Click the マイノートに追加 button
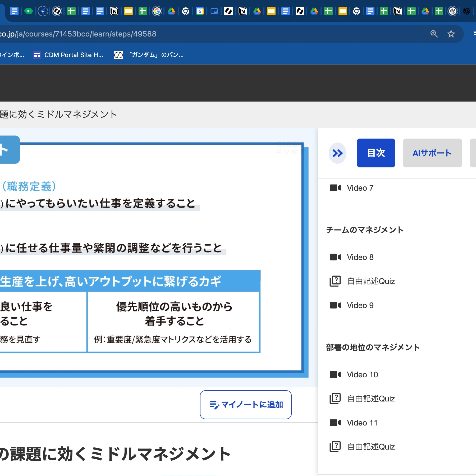476x476 pixels. [x=246, y=405]
